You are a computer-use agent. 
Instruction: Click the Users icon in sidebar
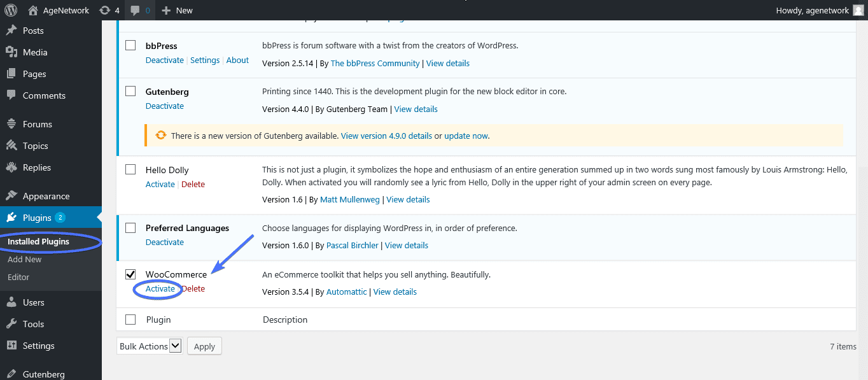click(x=11, y=302)
